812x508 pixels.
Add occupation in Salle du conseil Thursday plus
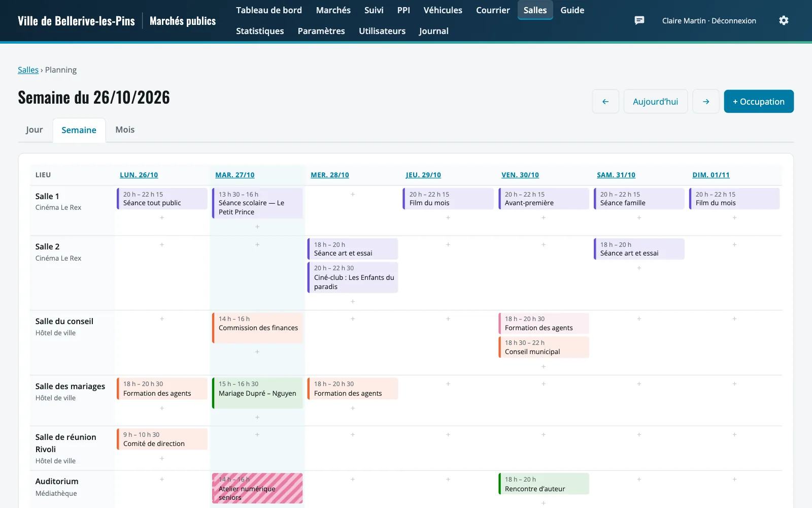pyautogui.click(x=448, y=319)
